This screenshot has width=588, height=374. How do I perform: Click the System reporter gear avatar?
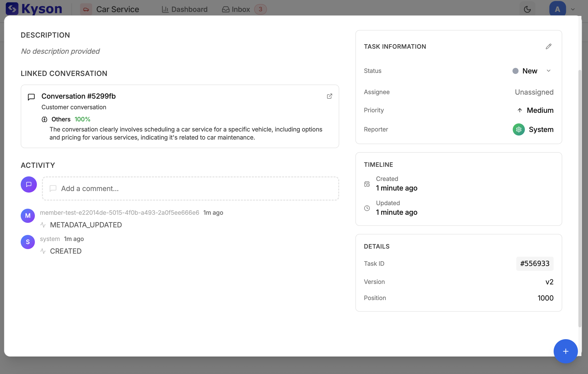point(519,129)
